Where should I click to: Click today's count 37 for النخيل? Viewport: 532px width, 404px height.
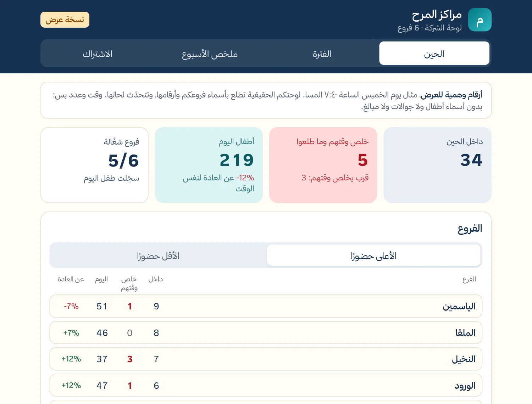click(x=102, y=359)
